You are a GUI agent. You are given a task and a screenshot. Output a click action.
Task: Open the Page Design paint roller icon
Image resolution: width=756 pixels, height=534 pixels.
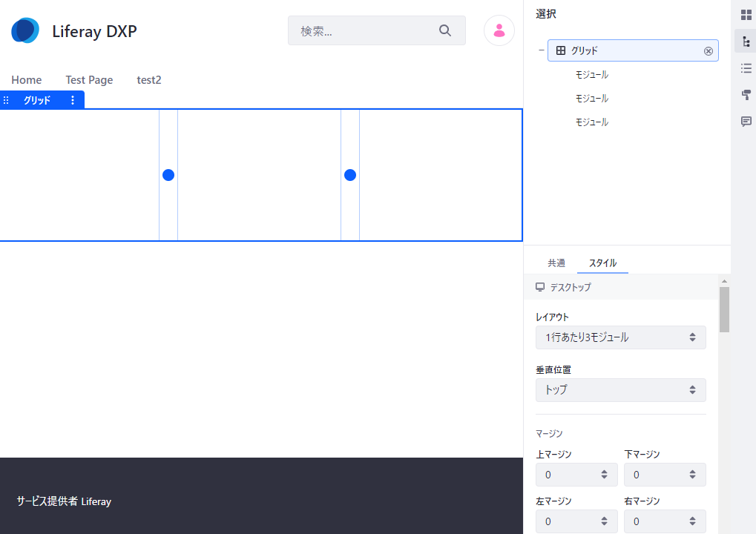[746, 95]
